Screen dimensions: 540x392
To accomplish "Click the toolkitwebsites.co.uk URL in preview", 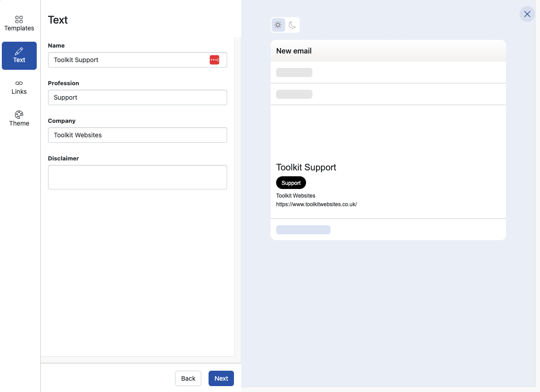I will pos(316,204).
